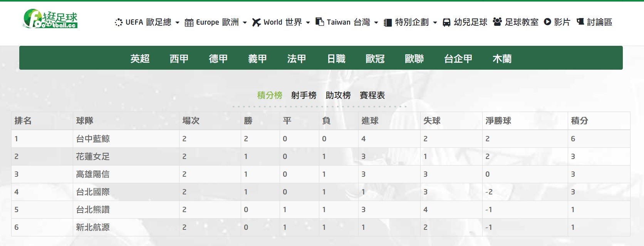Click the 積分 column header
Screen dimensions: 644x246
point(580,120)
